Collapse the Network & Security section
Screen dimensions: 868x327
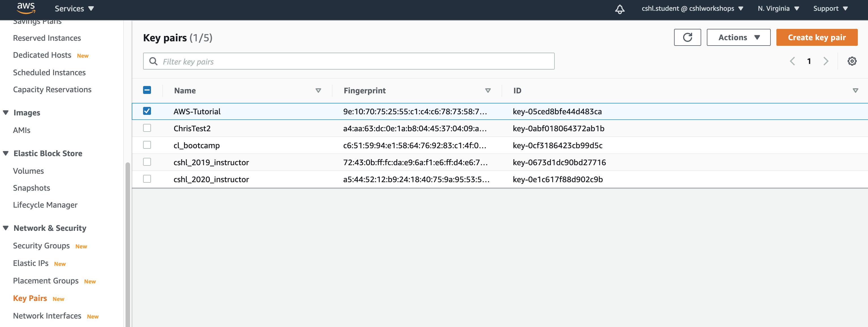point(6,228)
